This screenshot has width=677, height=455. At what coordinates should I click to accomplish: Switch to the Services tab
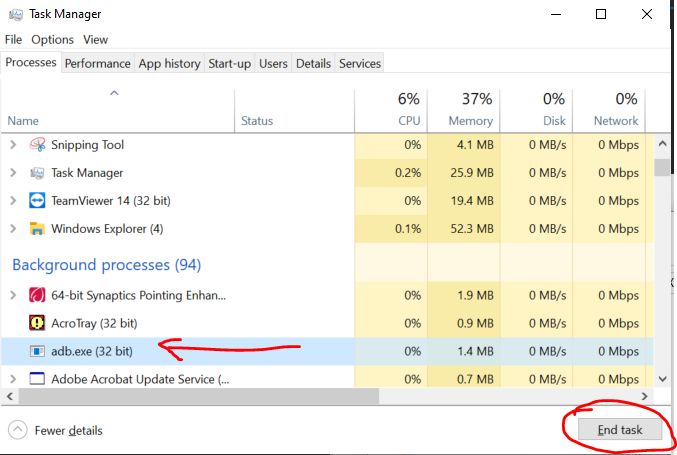click(x=360, y=63)
